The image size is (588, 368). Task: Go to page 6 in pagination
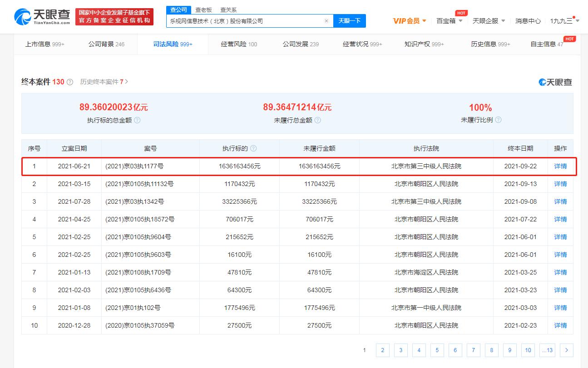[x=455, y=350]
